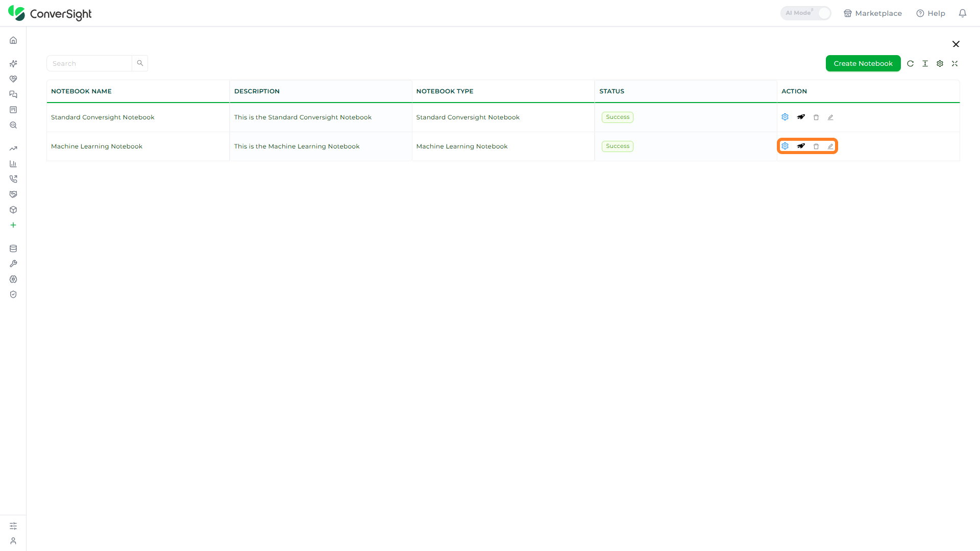980x551 pixels.
Task: Click the outgoing phone call sidebar icon
Action: 13,179
